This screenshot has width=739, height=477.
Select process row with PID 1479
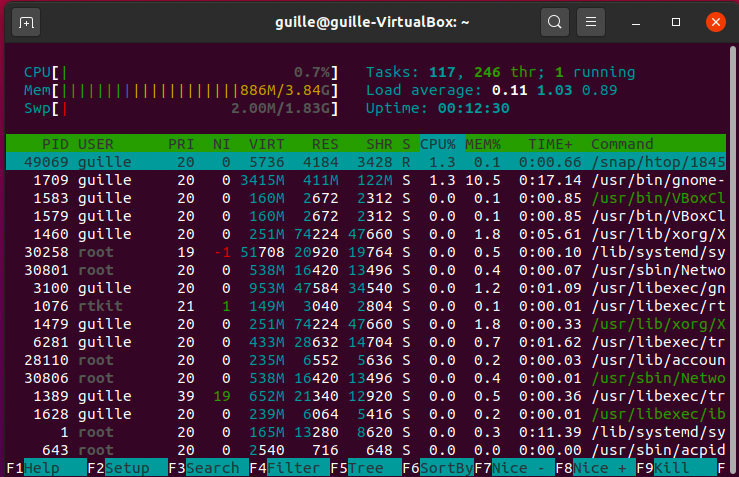[x=366, y=324]
